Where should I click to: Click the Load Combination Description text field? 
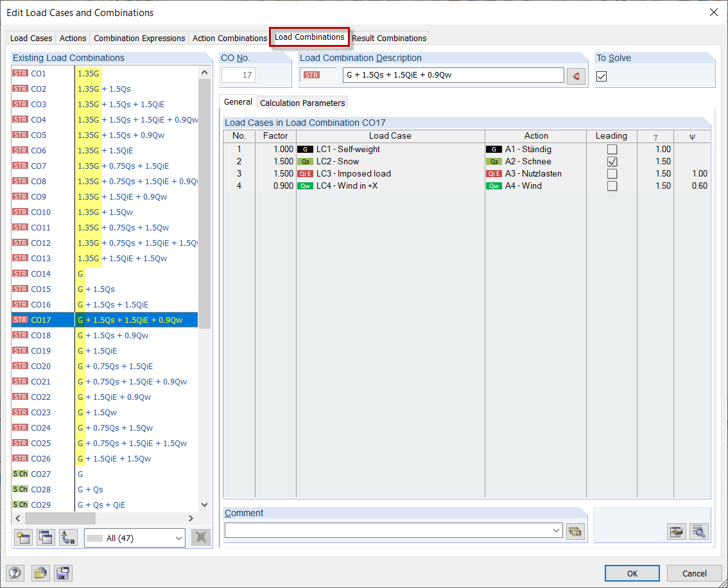(453, 75)
